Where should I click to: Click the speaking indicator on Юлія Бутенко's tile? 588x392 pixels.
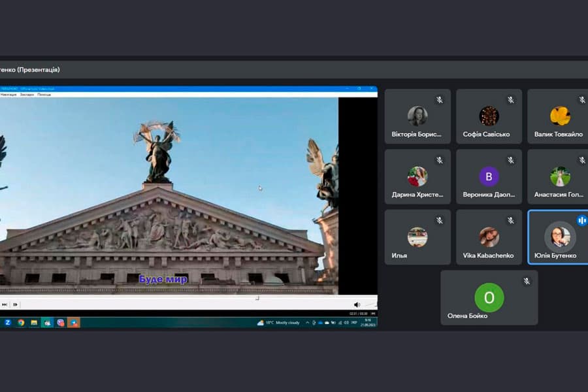581,220
